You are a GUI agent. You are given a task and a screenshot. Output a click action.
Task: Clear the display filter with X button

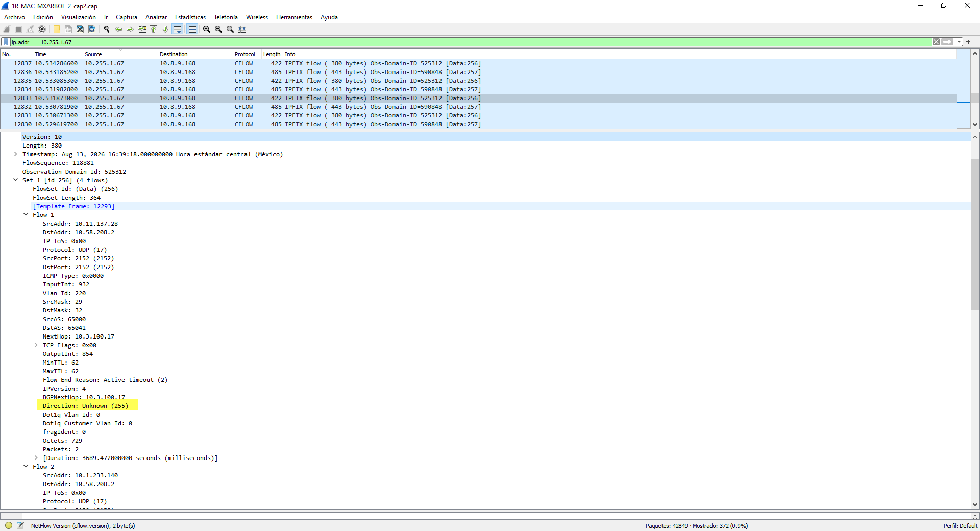pos(936,42)
